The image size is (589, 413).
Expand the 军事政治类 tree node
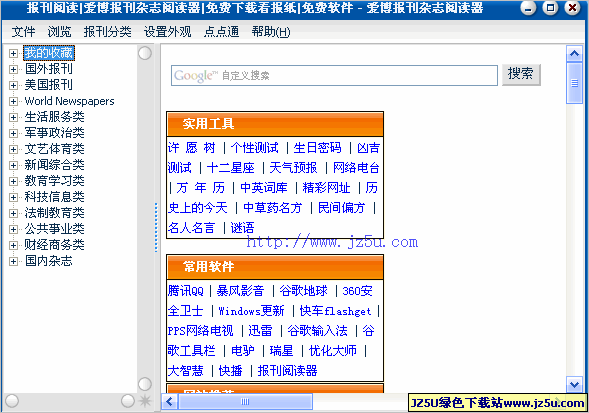[x=13, y=133]
